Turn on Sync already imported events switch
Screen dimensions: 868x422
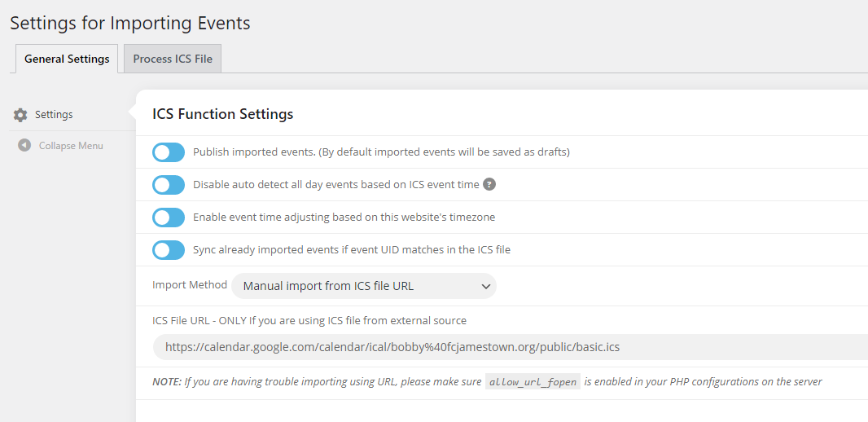point(169,250)
